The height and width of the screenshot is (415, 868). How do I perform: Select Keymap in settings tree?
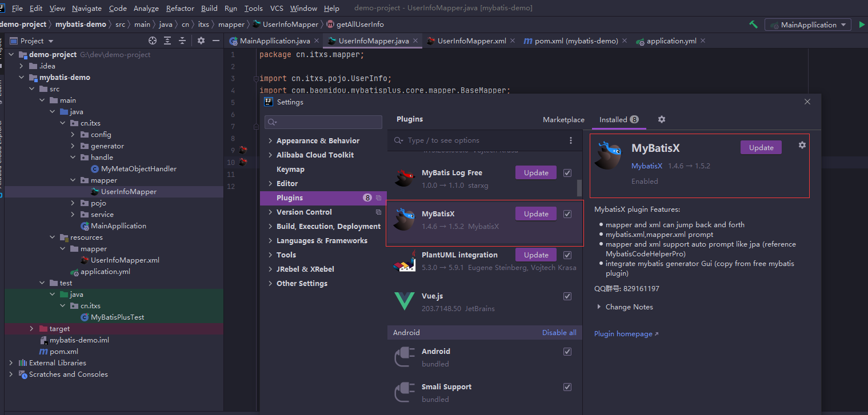pos(290,169)
